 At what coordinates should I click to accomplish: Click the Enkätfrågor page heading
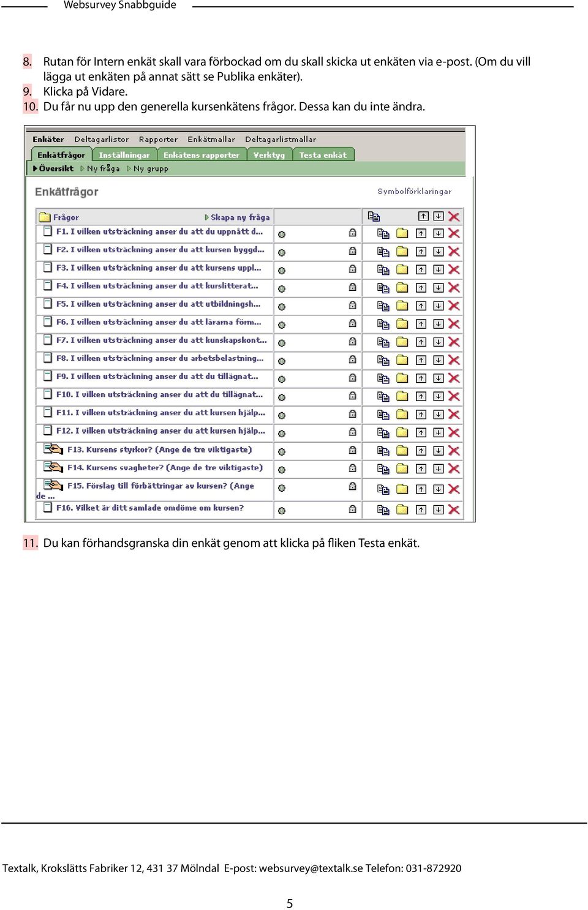pos(67,192)
